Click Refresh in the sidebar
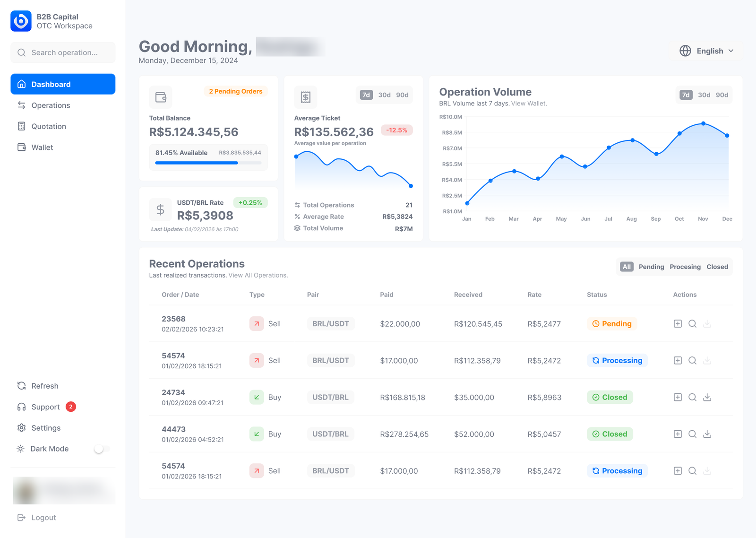Viewport: 756px width, 538px height. click(38, 386)
